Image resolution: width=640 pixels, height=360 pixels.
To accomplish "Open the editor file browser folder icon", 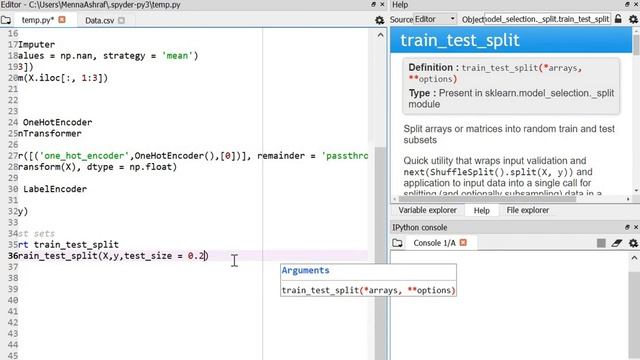I will (x=6, y=20).
